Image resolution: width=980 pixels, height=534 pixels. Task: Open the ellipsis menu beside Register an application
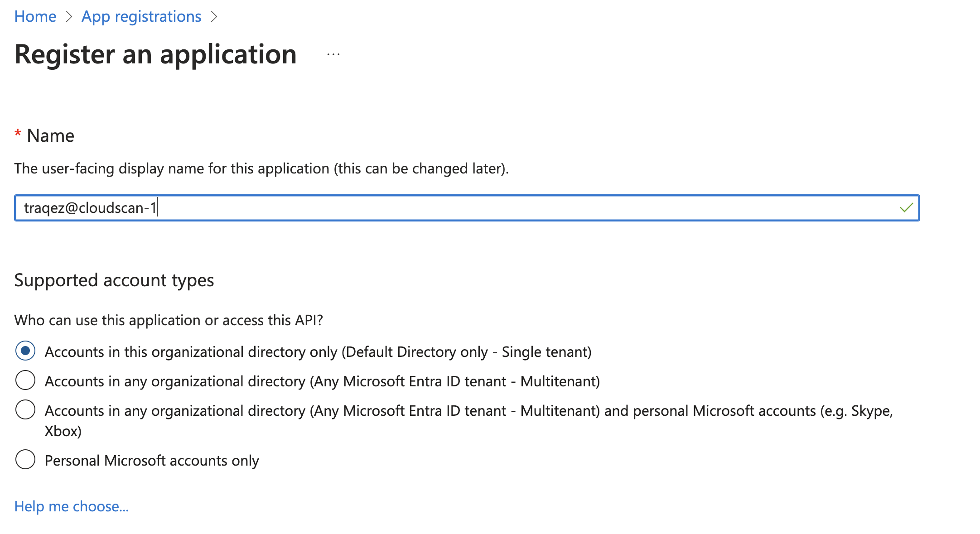(x=332, y=54)
